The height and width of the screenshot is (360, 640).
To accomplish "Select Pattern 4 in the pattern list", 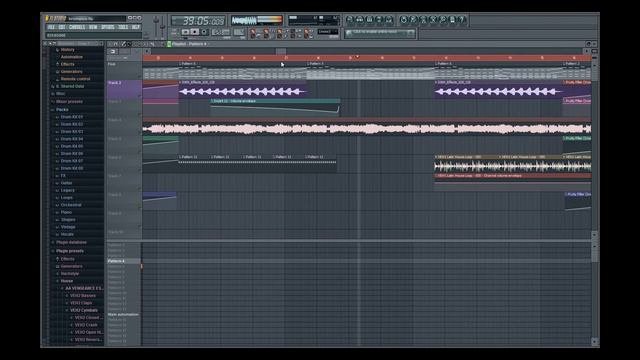I will click(x=124, y=261).
